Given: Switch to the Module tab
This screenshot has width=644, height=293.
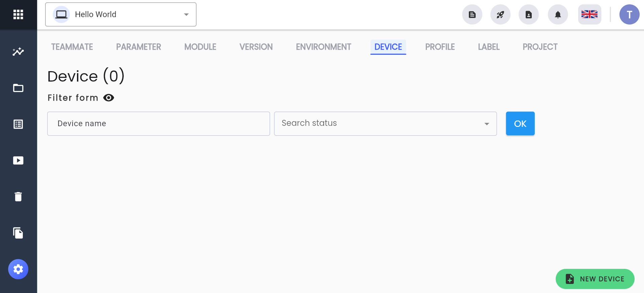Looking at the screenshot, I should (200, 47).
